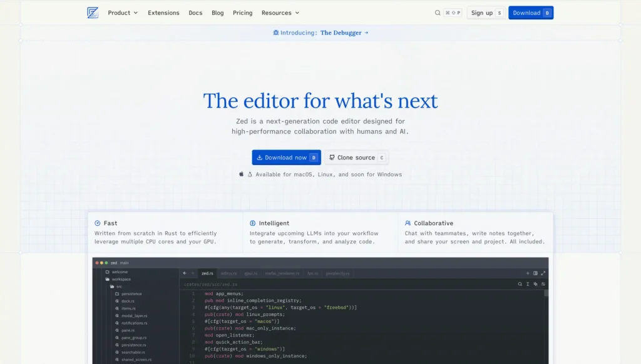This screenshot has width=641, height=364.
Task: Switch to the editor.rs tab
Action: pyautogui.click(x=228, y=273)
